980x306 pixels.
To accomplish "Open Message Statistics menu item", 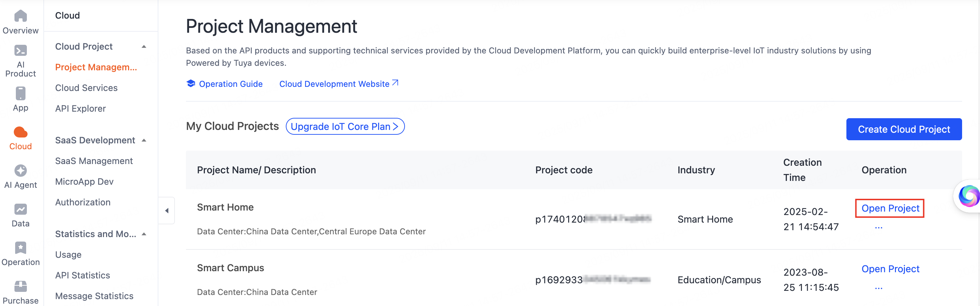I will 94,296.
